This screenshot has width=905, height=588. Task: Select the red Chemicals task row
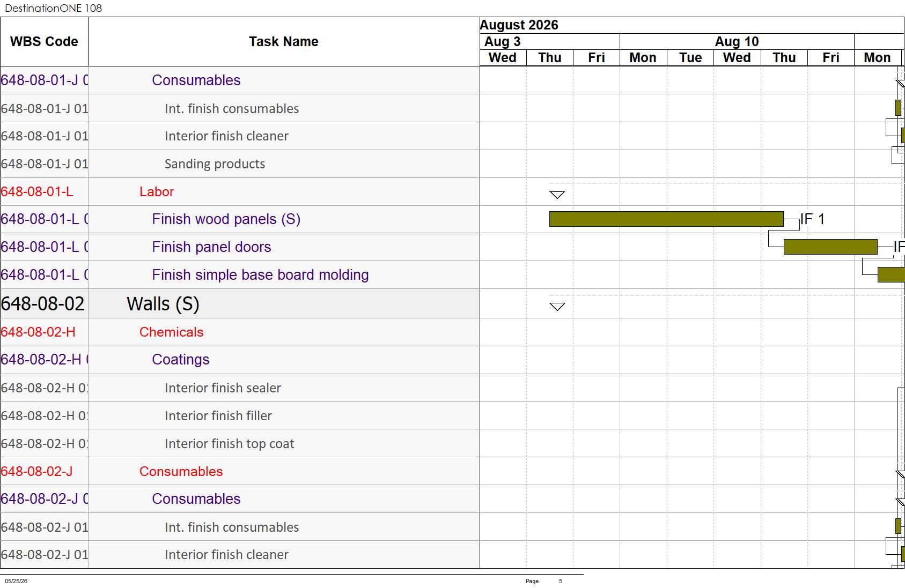[240, 332]
